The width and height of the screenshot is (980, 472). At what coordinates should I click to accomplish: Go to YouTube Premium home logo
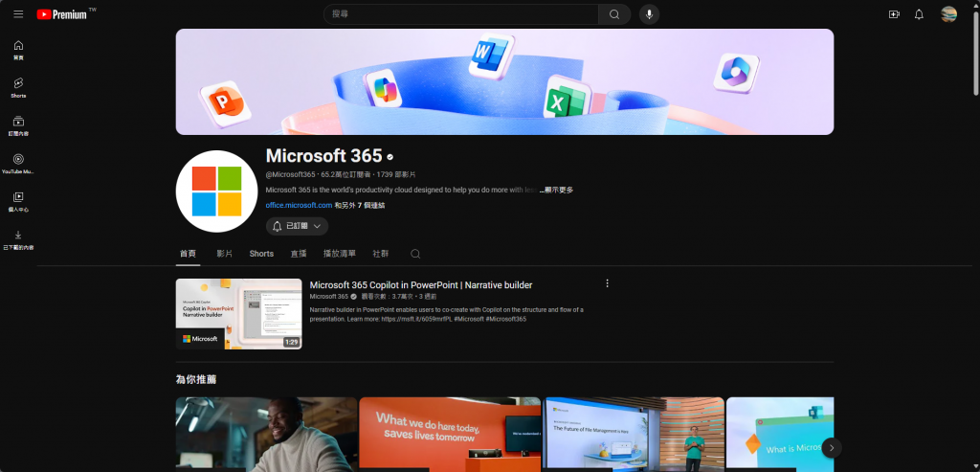62,14
